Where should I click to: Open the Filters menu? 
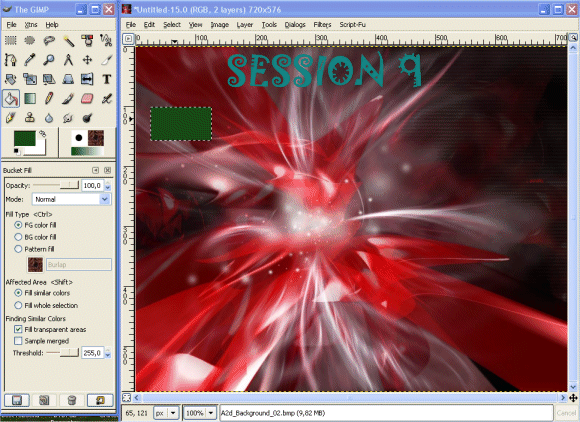point(322,25)
